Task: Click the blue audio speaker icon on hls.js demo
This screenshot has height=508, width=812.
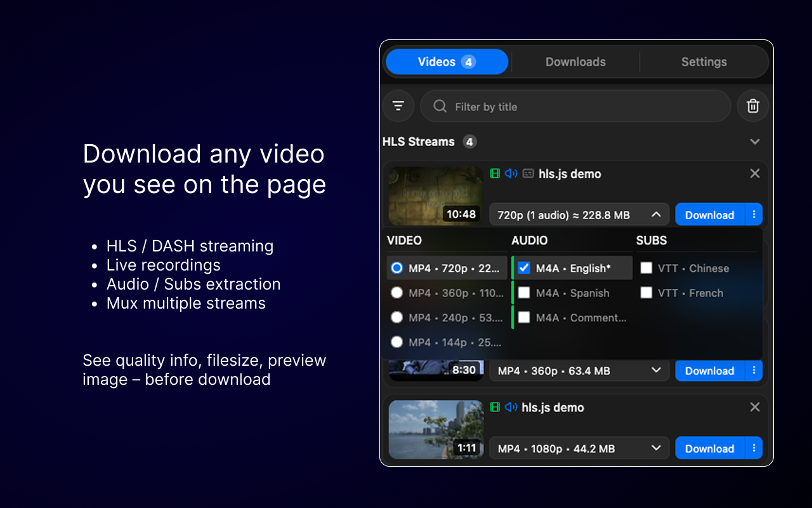Action: (511, 173)
